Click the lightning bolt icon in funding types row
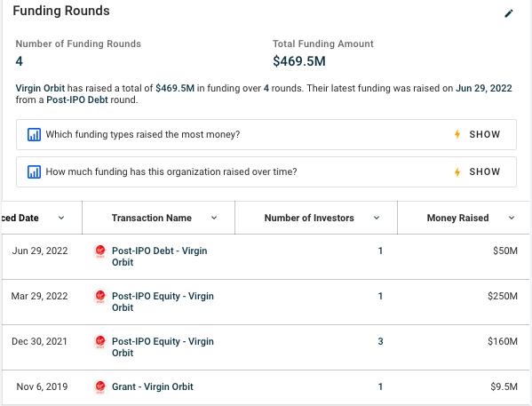The width and height of the screenshot is (532, 406). point(457,134)
